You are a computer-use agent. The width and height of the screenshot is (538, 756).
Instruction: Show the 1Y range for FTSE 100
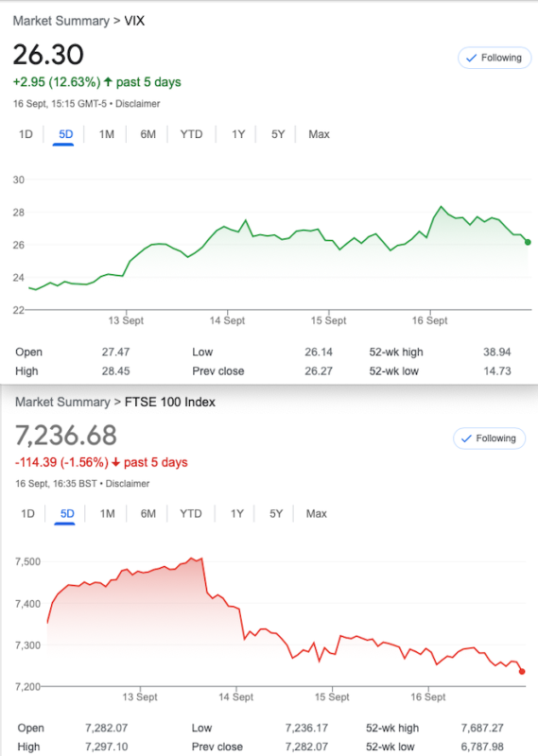click(x=236, y=513)
